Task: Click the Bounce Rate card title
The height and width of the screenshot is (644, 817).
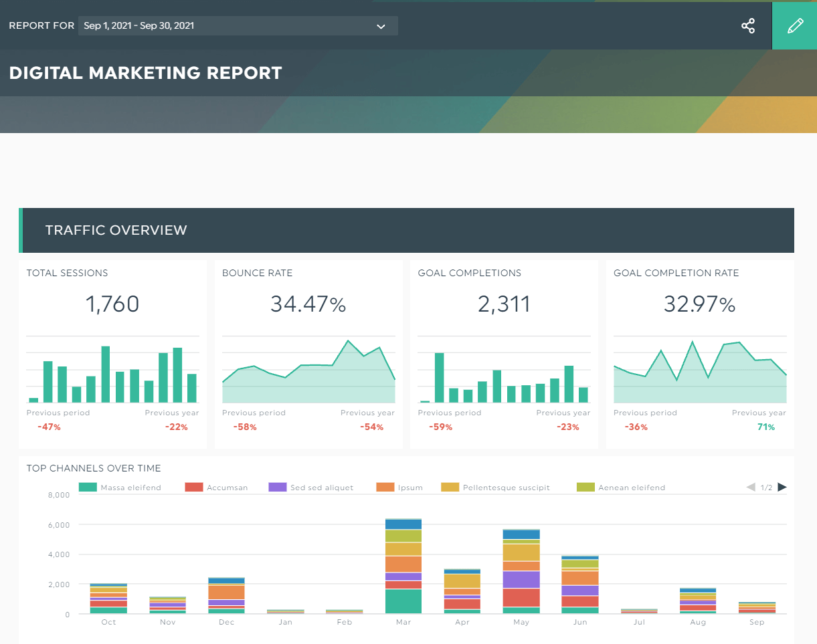Action: coord(257,273)
